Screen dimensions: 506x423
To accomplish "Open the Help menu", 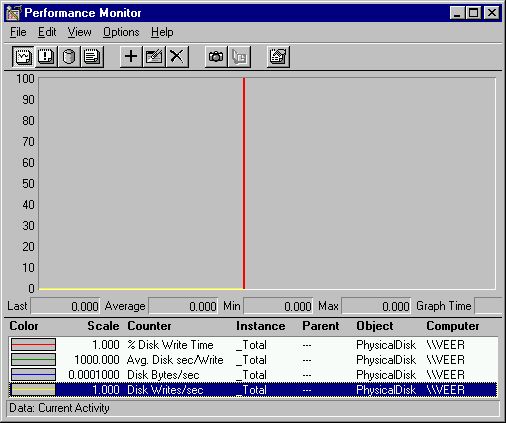I will pos(162,32).
